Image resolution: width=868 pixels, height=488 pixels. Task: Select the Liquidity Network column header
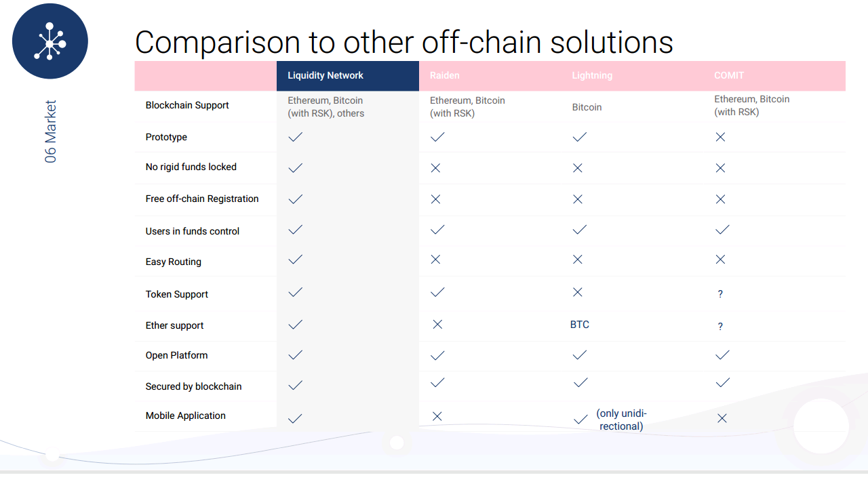pos(325,75)
